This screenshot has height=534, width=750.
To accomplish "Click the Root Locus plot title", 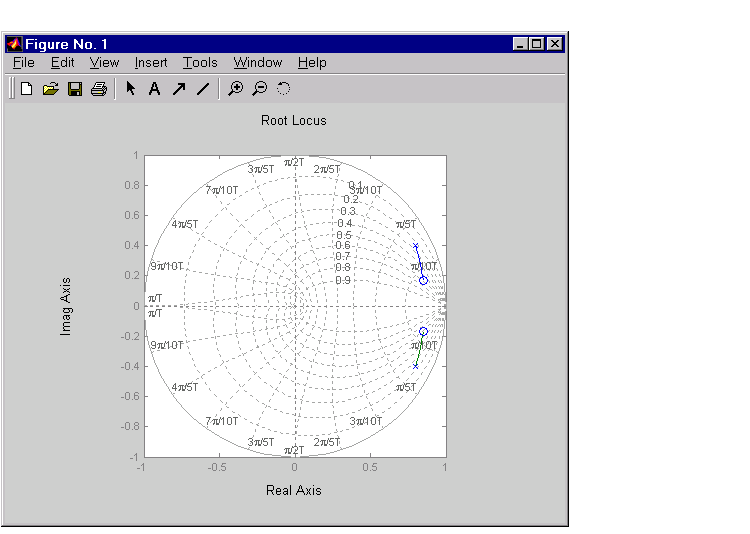I will pyautogui.click(x=294, y=121).
